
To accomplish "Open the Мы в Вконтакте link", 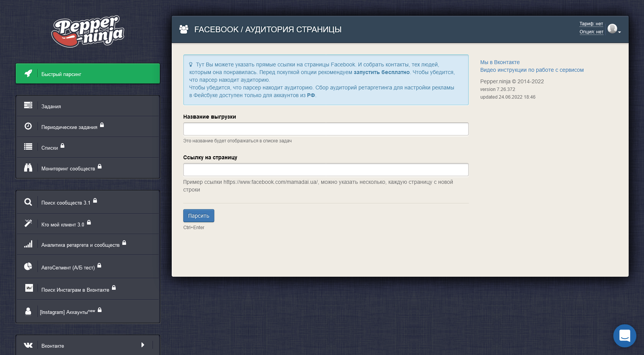I will click(500, 62).
